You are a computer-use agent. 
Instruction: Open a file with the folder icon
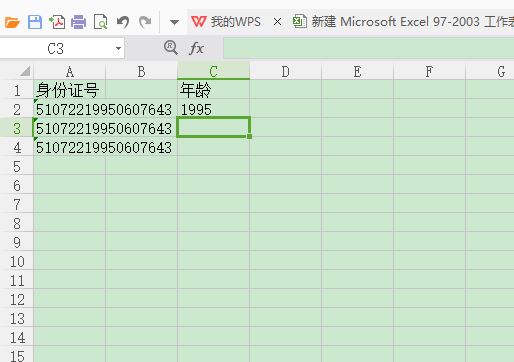point(12,22)
